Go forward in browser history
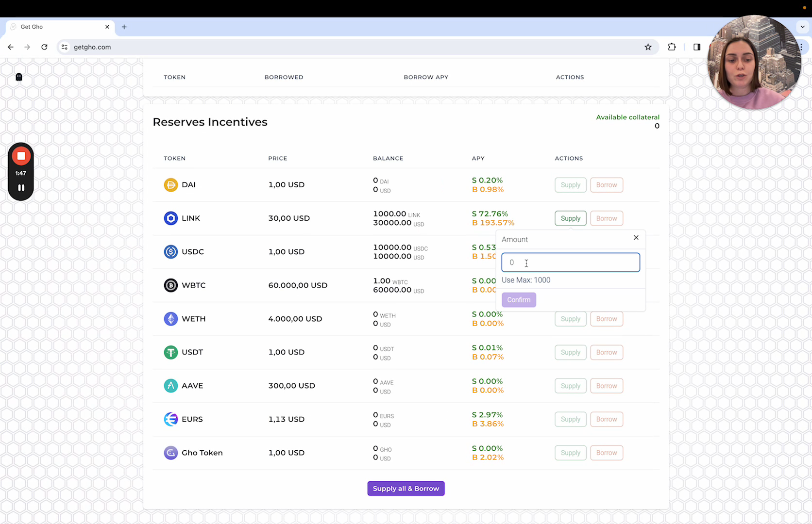Viewport: 812px width, 524px height. tap(27, 47)
